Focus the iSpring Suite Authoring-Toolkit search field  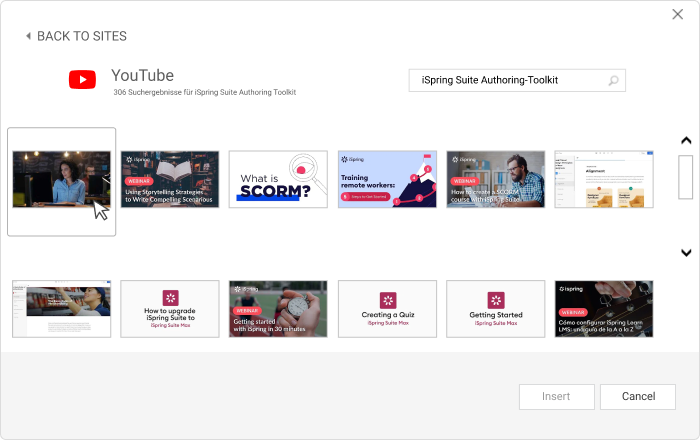(x=517, y=80)
